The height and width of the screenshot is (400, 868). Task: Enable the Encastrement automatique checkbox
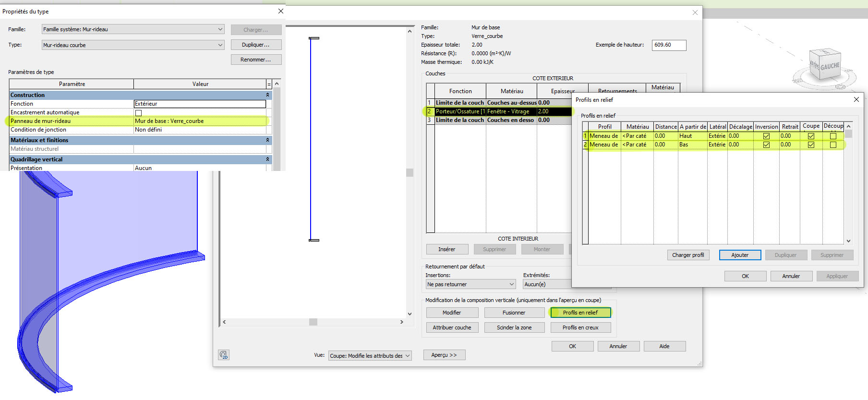pyautogui.click(x=138, y=113)
